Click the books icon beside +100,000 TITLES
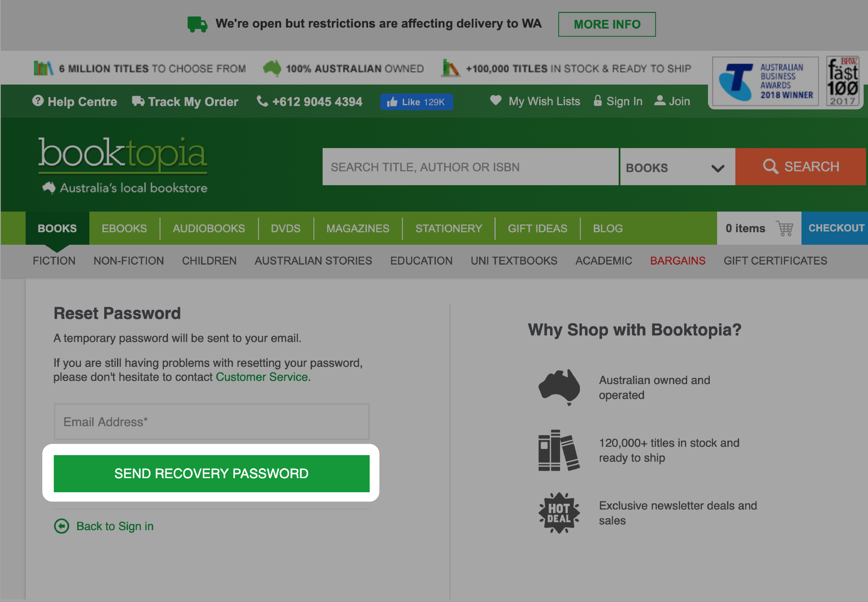The image size is (868, 602). point(451,68)
